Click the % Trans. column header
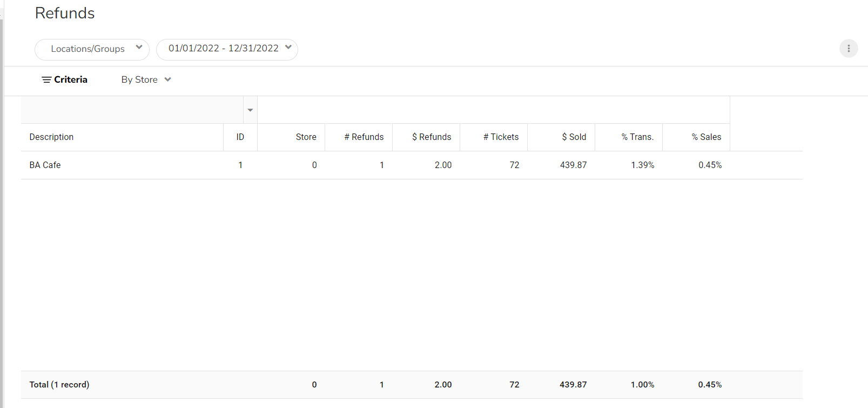 point(637,137)
